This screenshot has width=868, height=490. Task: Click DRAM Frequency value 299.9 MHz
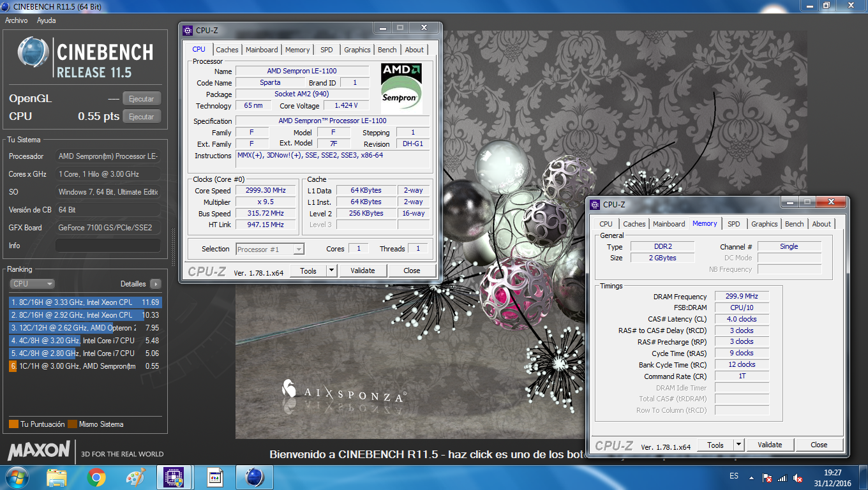tap(742, 296)
